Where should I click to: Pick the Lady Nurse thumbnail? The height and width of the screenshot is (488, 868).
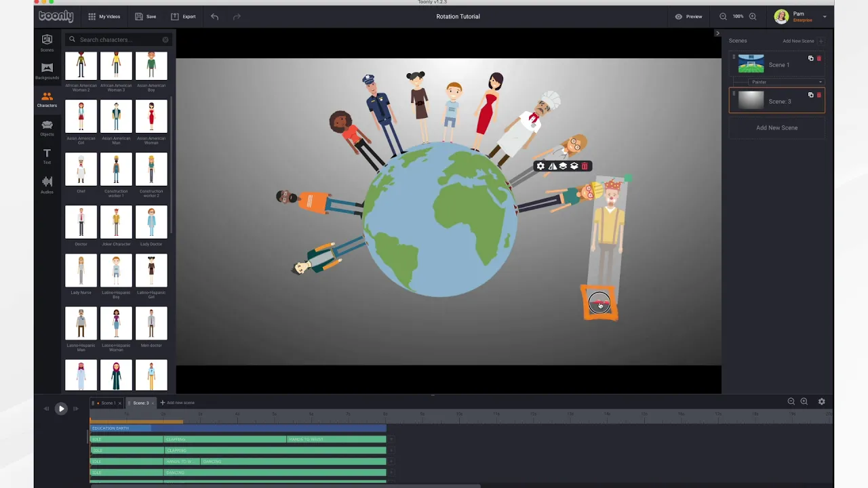click(x=81, y=270)
